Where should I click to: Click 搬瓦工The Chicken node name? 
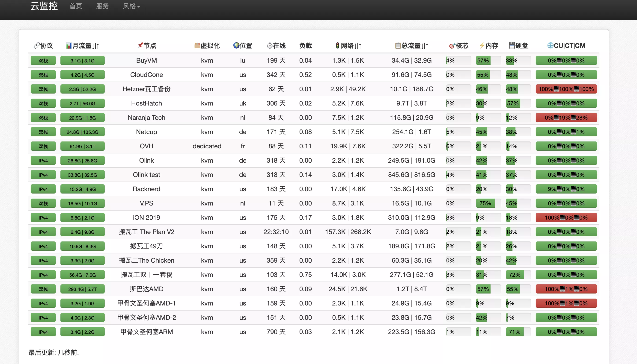point(146,261)
